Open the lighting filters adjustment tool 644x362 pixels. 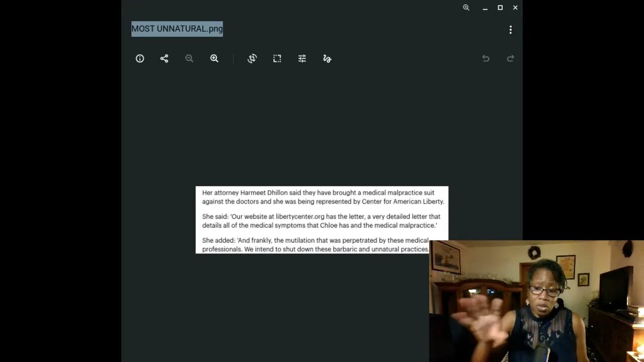coord(302,59)
